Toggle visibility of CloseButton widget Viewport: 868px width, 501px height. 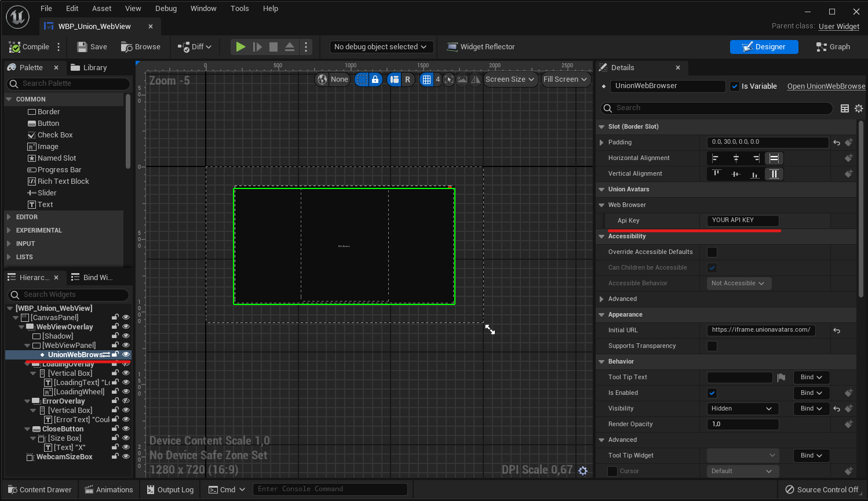[x=126, y=429]
